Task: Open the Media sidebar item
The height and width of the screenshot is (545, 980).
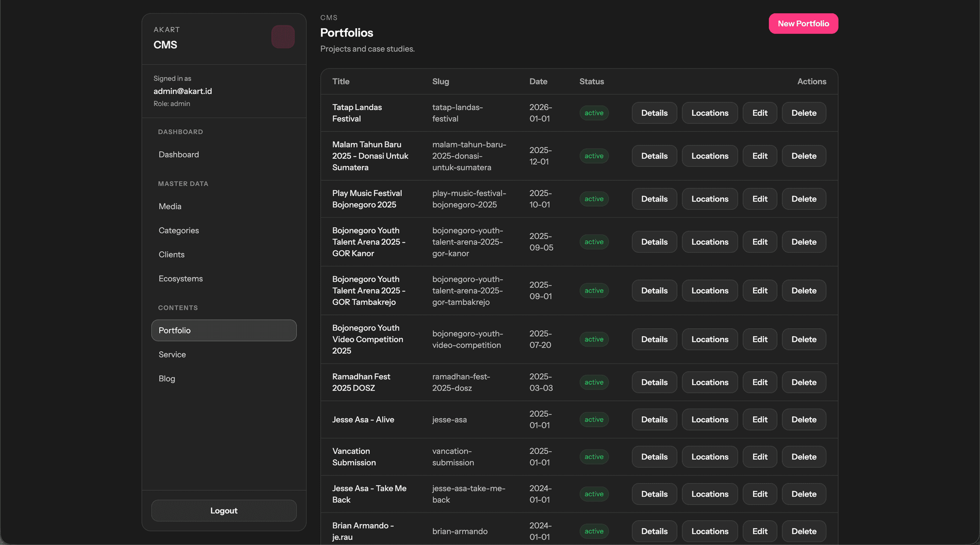Action: pos(170,206)
